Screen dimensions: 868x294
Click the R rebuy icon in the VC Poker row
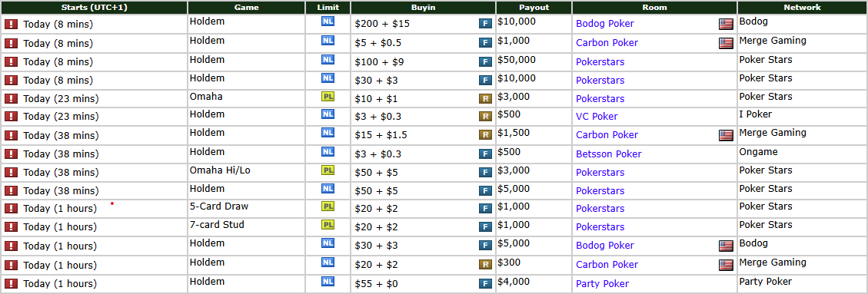(485, 116)
